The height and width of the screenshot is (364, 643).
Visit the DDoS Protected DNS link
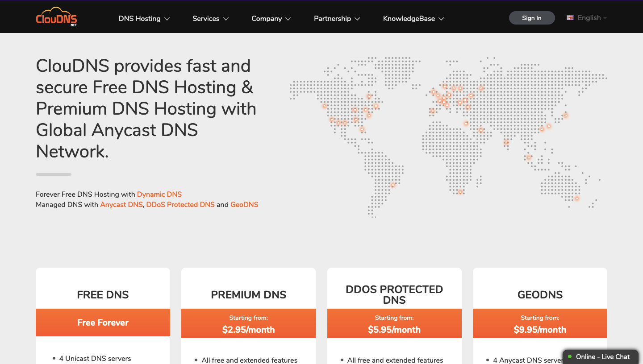click(180, 205)
